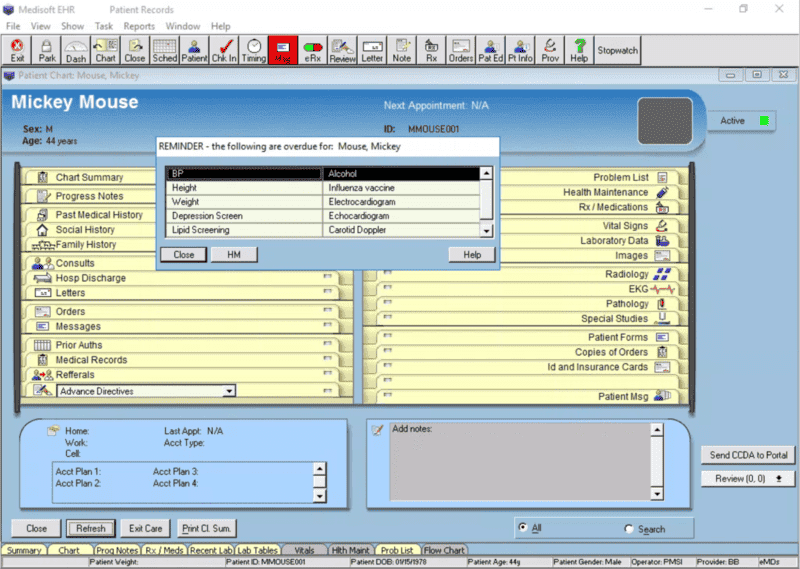The width and height of the screenshot is (800, 569).
Task: Open the Timing clock icon
Action: tap(254, 51)
